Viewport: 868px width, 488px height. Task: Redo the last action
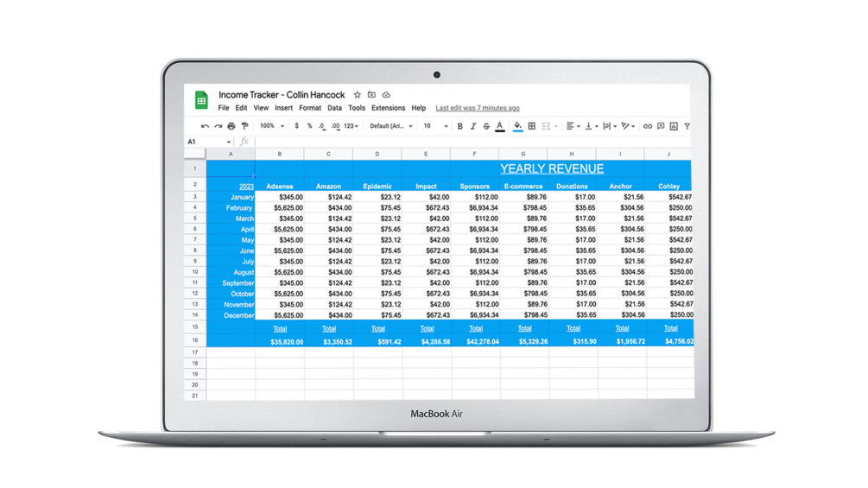click(219, 126)
